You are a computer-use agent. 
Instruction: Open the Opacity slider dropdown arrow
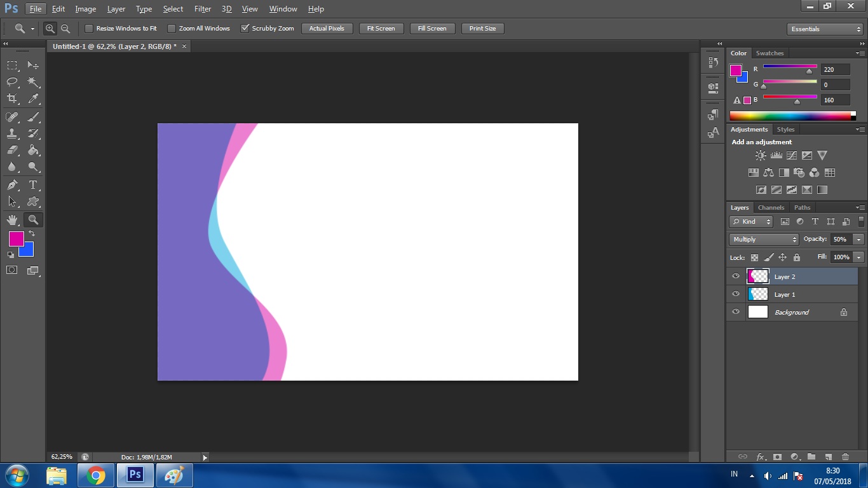[859, 240]
